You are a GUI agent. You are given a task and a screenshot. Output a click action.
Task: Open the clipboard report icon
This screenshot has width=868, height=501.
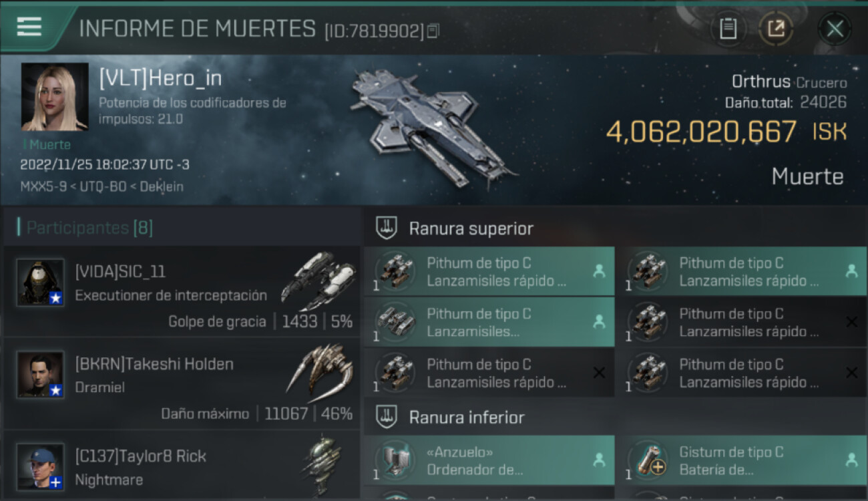728,29
